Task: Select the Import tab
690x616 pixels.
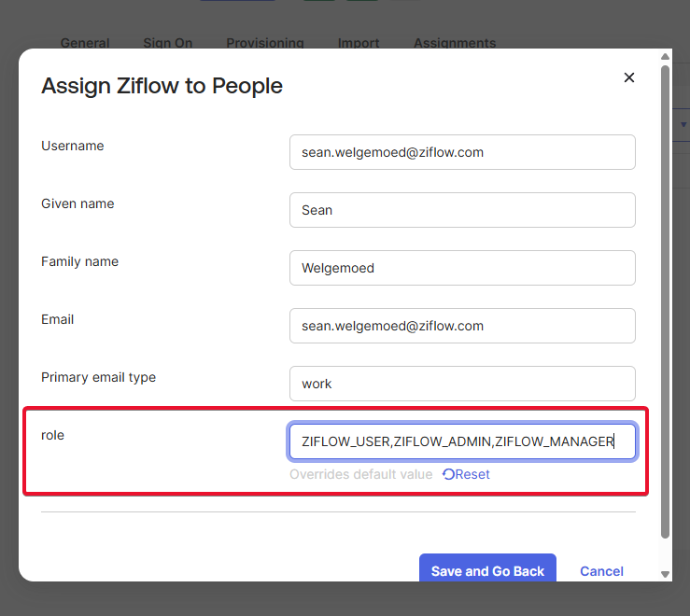Action: pos(359,43)
